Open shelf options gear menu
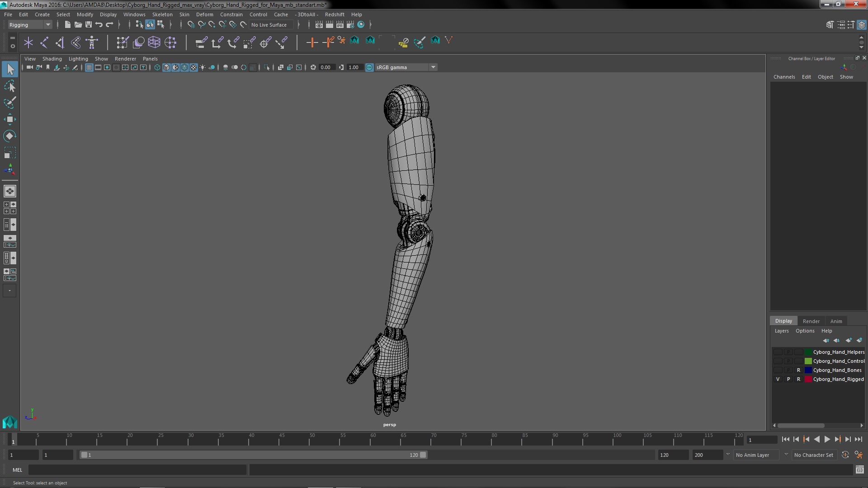 click(x=12, y=47)
